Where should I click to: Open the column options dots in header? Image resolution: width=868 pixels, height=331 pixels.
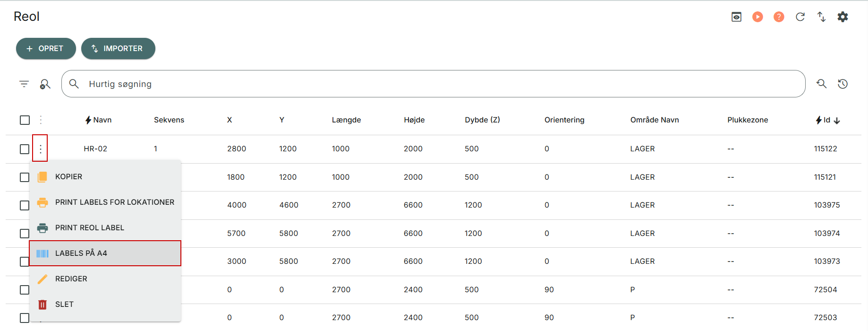coord(41,120)
